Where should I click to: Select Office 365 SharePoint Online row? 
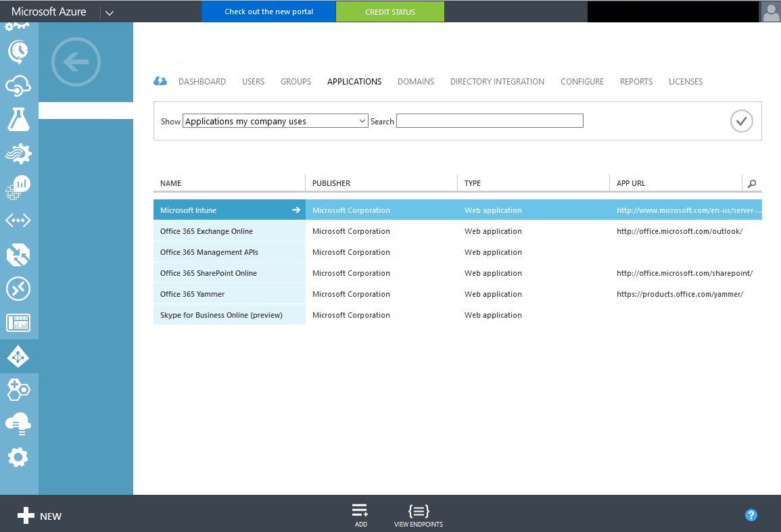[x=458, y=273]
